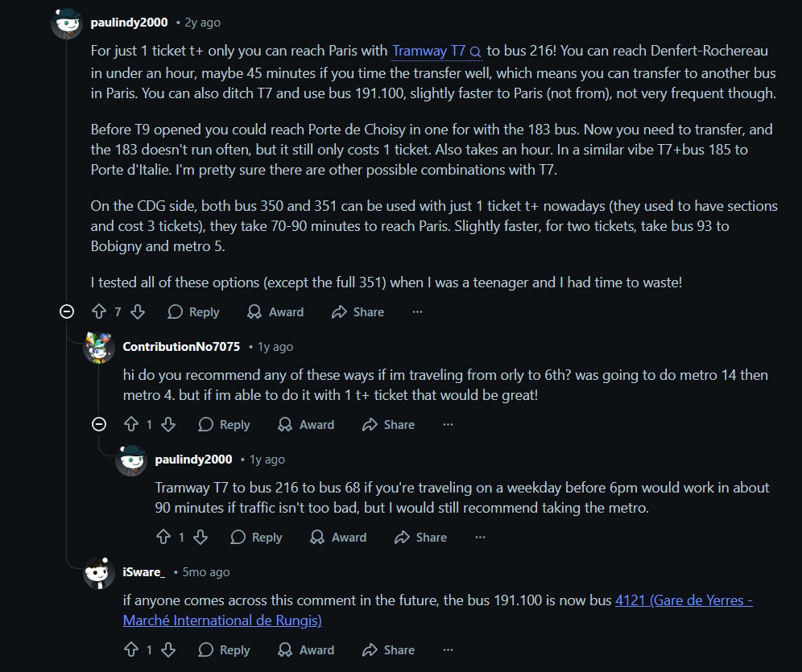Downvote iSware_'s comment about bus 4121
This screenshot has height=672, width=802.
168,649
